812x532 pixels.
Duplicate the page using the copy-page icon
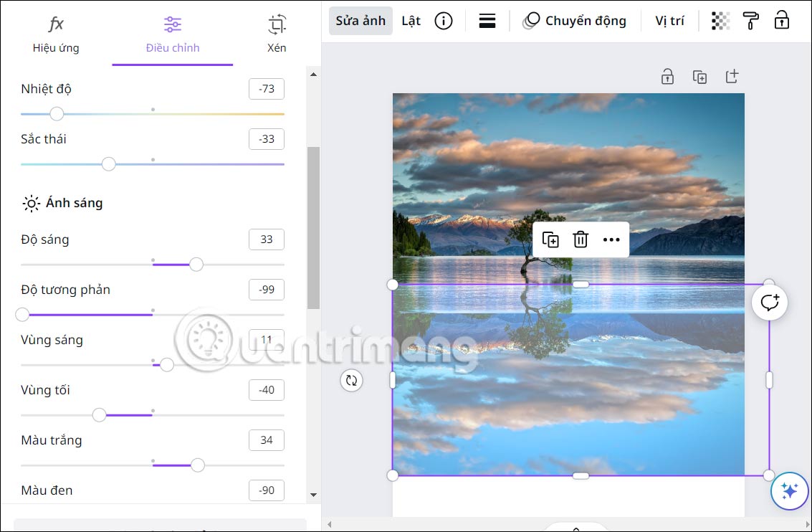699,76
